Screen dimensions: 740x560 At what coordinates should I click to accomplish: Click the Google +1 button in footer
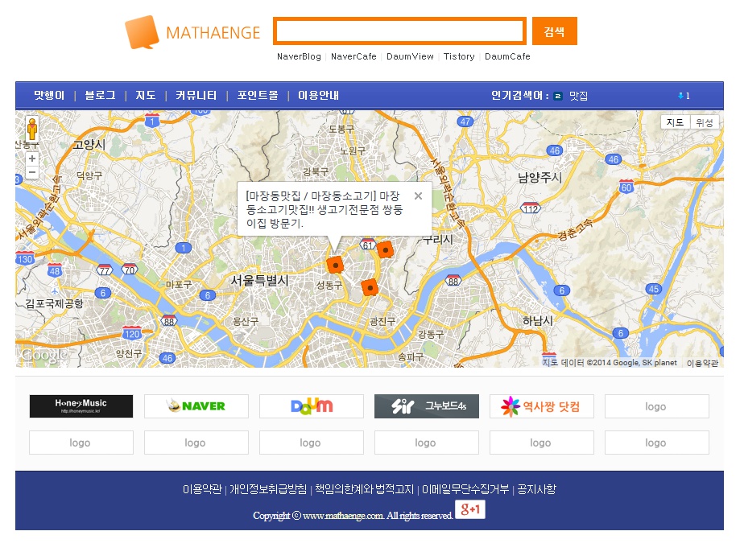(470, 509)
